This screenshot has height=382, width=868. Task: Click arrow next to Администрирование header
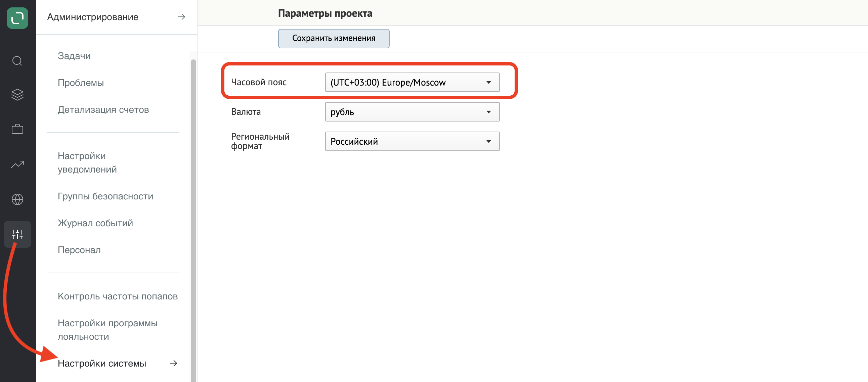(181, 17)
